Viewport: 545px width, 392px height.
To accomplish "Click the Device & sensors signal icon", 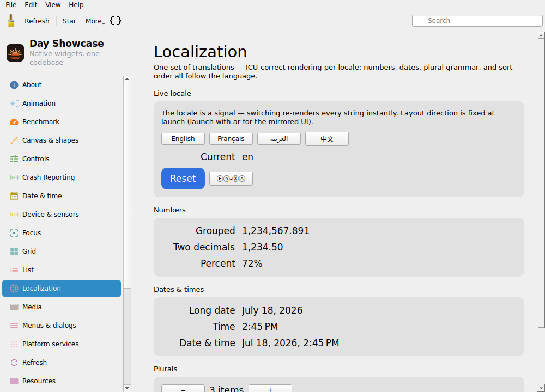I will 14,214.
